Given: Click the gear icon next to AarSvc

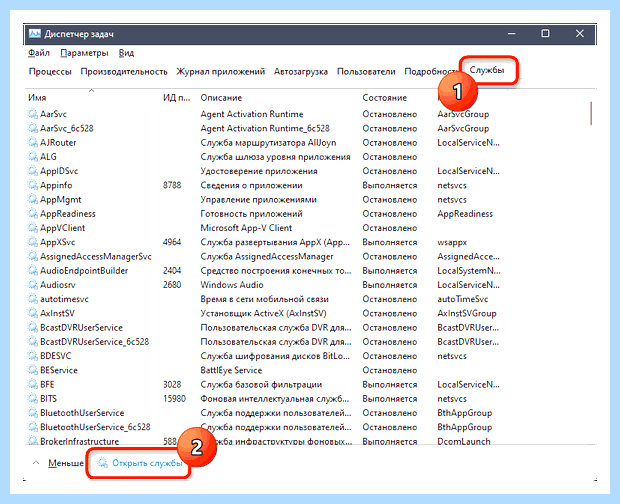Looking at the screenshot, I should point(33,114).
